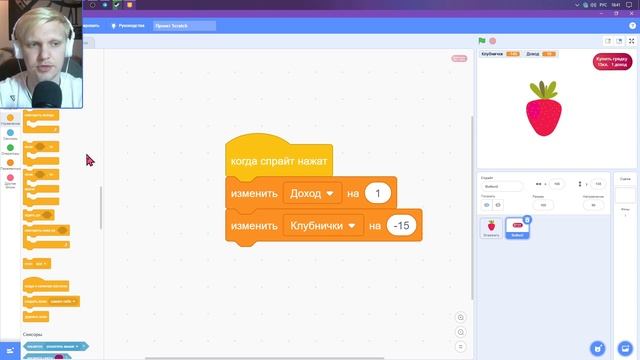This screenshot has height=360, width=640.
Task: Open the dropdown in the create clone block
Action: coord(63,301)
